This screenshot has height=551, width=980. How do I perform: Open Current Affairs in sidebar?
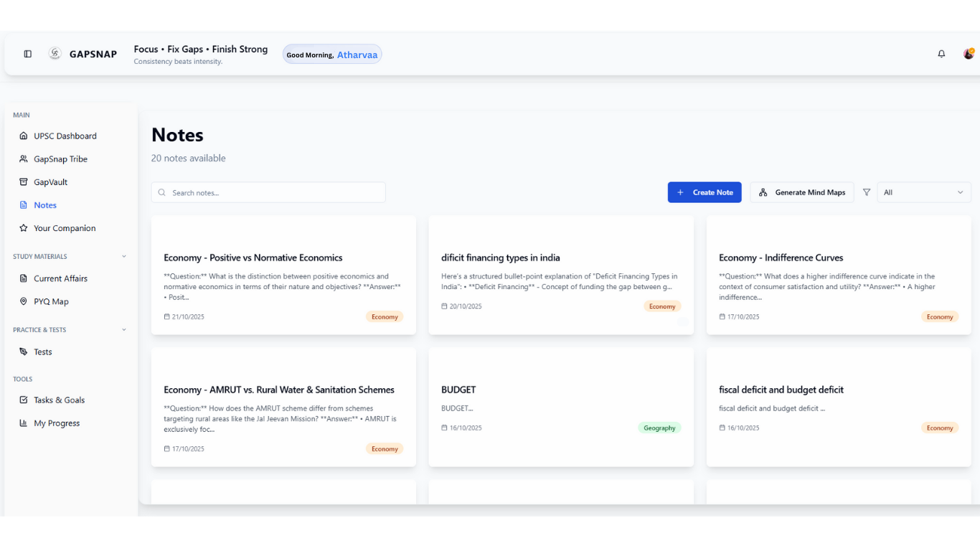pyautogui.click(x=60, y=278)
